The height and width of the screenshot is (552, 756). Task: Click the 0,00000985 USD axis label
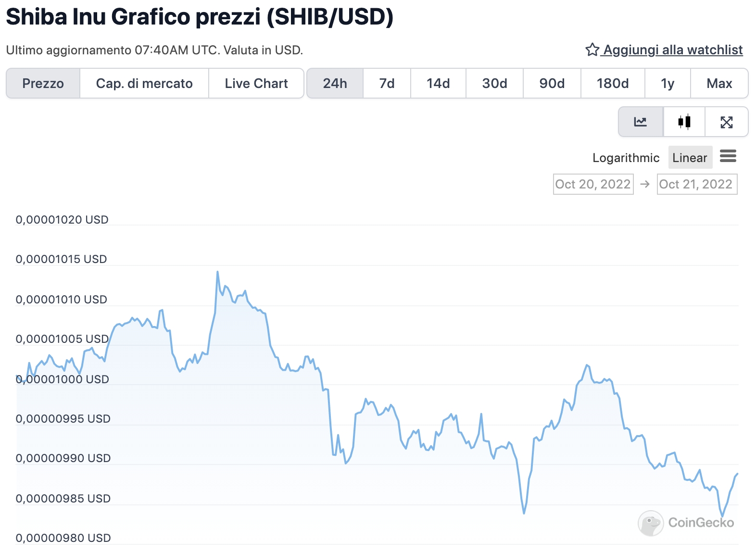click(63, 499)
